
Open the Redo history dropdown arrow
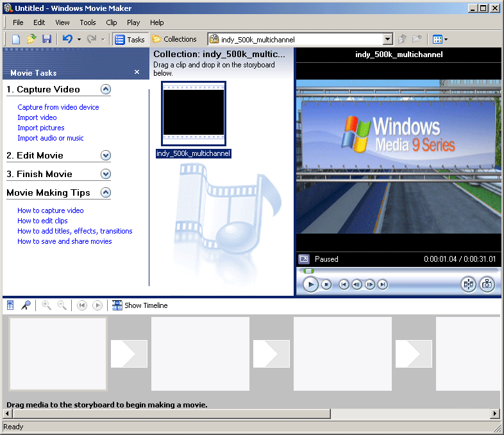pyautogui.click(x=103, y=40)
